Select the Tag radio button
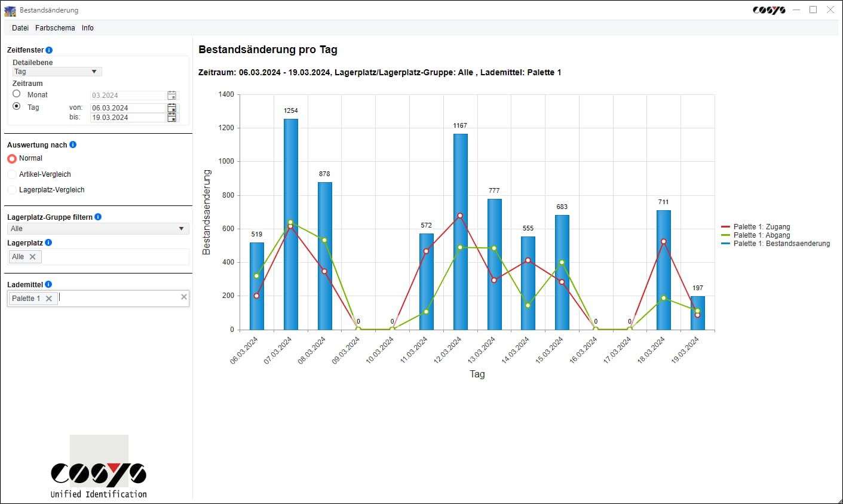Viewport: 843px width, 504px height. [x=17, y=106]
